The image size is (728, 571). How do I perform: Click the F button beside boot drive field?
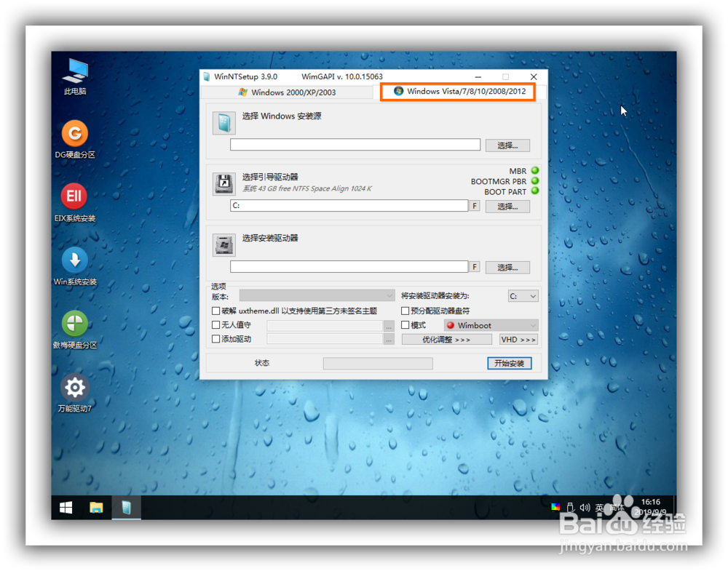(x=475, y=205)
